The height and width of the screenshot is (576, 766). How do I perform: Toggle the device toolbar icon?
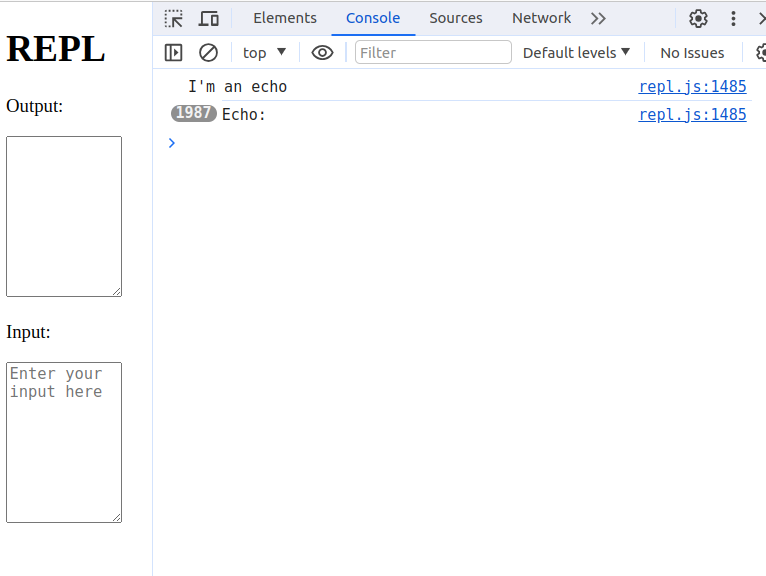tap(209, 18)
